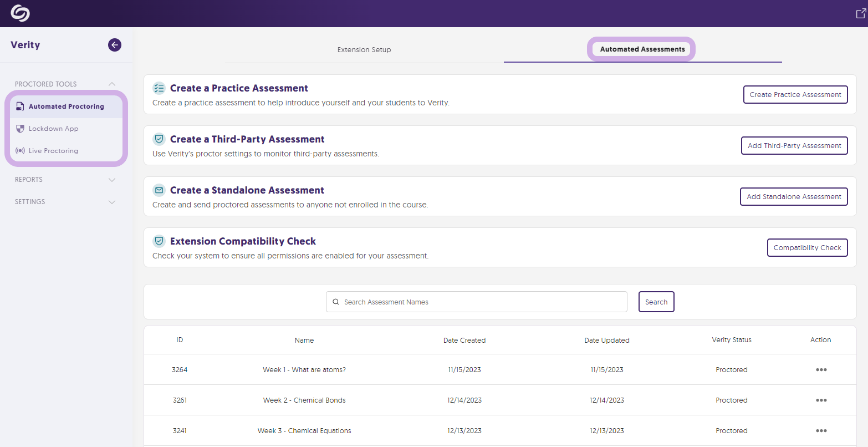Open Lockdown App via its shield icon

tap(20, 128)
